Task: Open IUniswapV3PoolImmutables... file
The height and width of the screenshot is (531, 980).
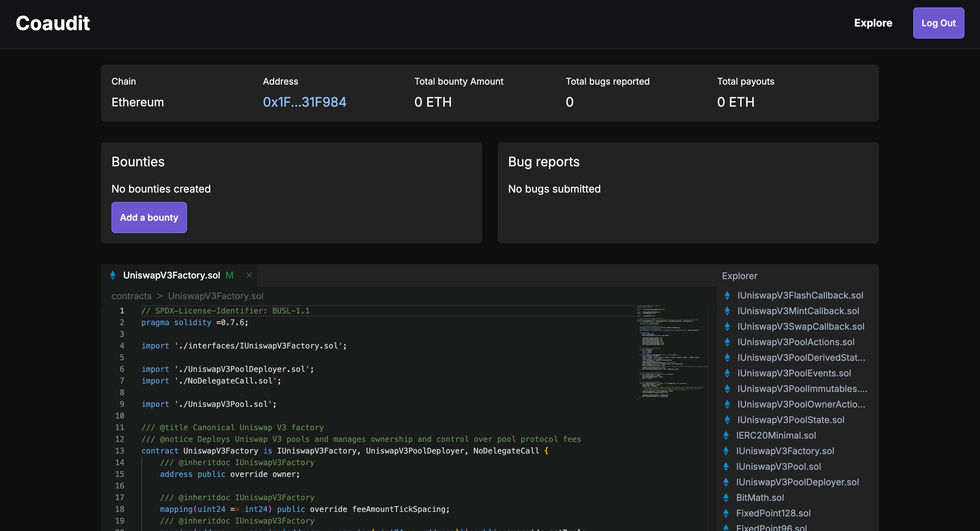Action: tap(802, 389)
